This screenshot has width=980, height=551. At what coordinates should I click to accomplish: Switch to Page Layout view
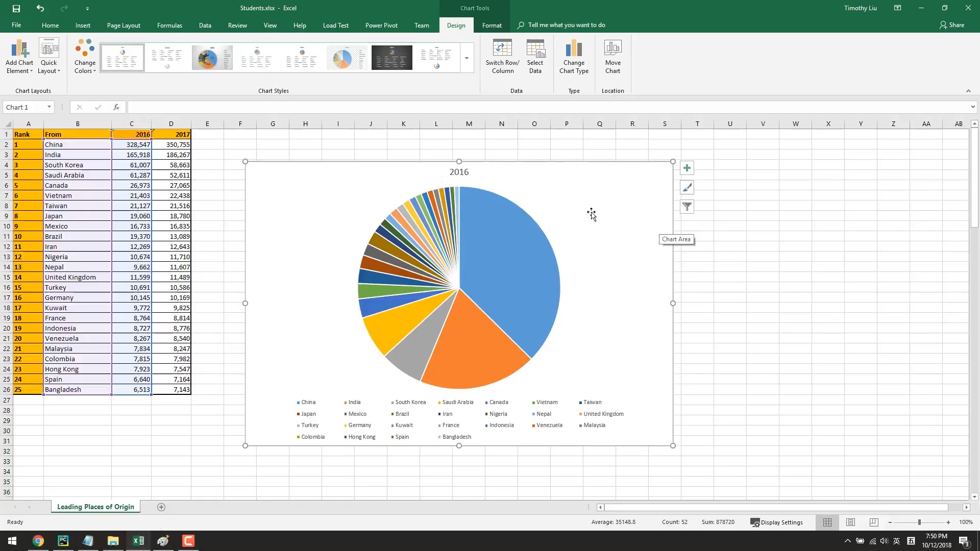click(x=850, y=522)
